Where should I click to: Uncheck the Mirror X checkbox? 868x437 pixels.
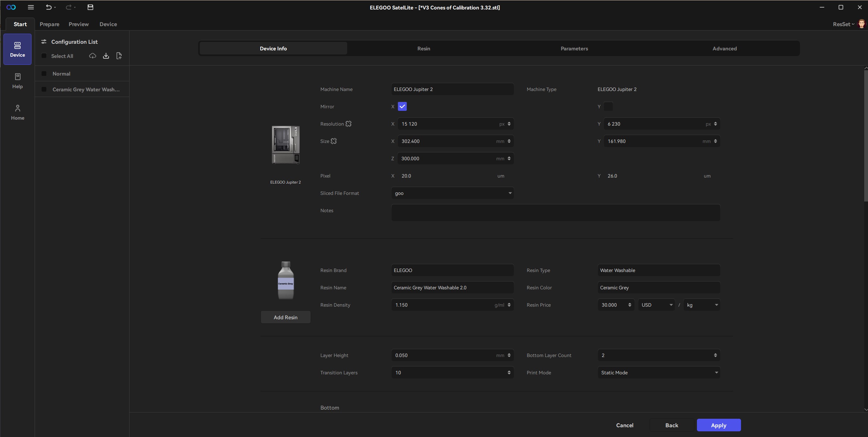point(402,106)
